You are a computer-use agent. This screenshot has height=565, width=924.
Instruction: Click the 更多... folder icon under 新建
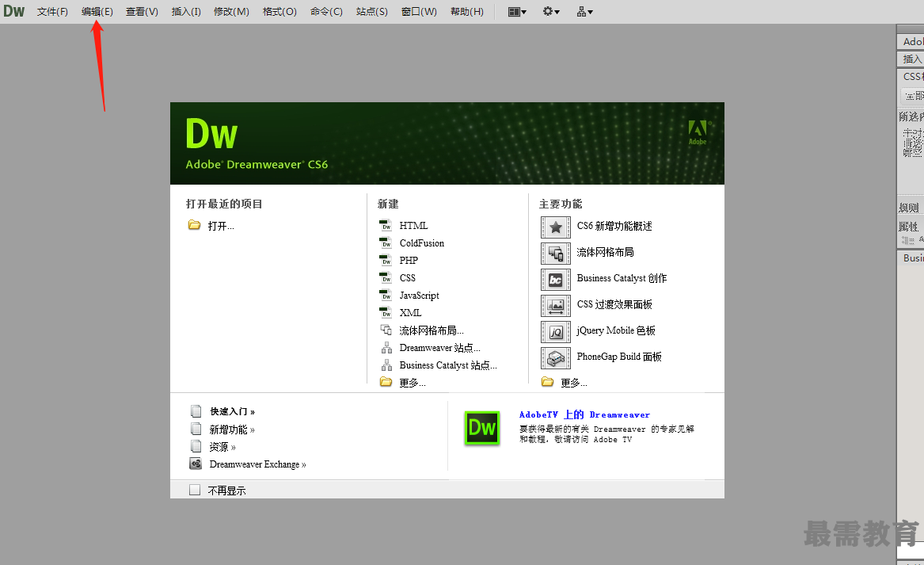pyautogui.click(x=386, y=382)
